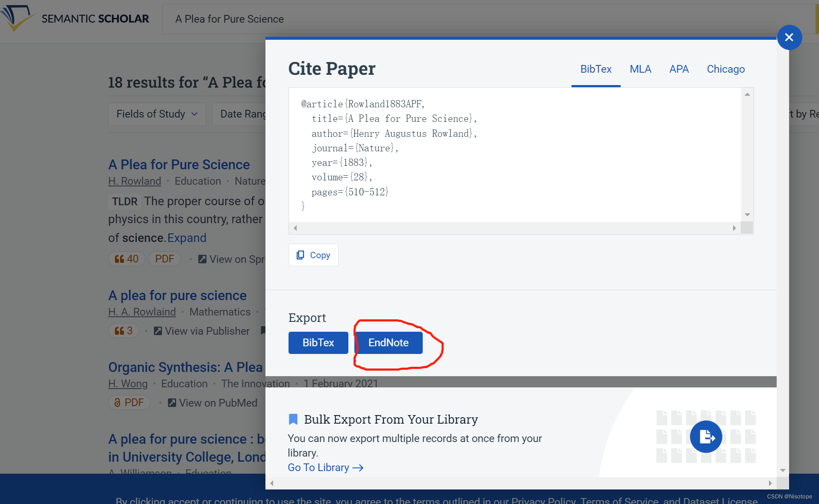
Task: Click citation box horizontal scroll right arrow
Action: click(x=734, y=228)
